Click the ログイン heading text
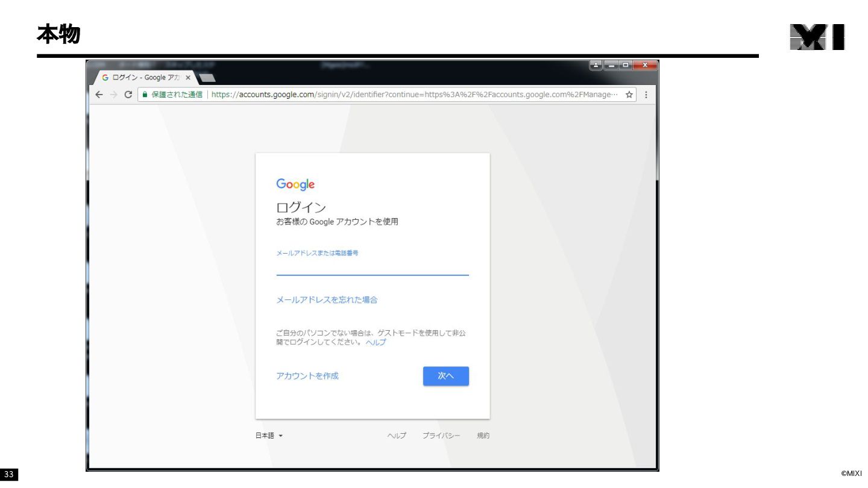The height and width of the screenshot is (488, 868). [301, 208]
